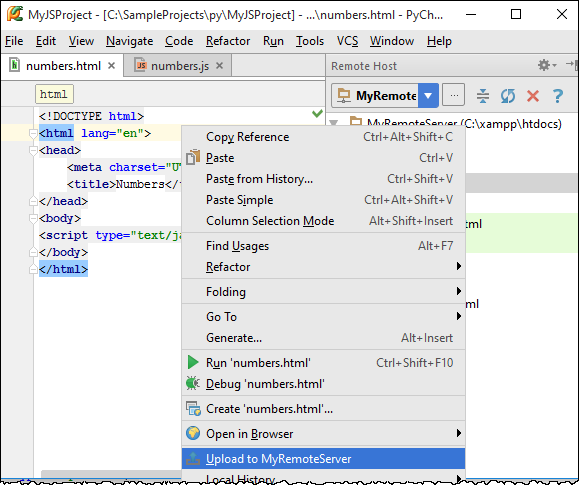Click the Create run configuration icon

point(193,408)
